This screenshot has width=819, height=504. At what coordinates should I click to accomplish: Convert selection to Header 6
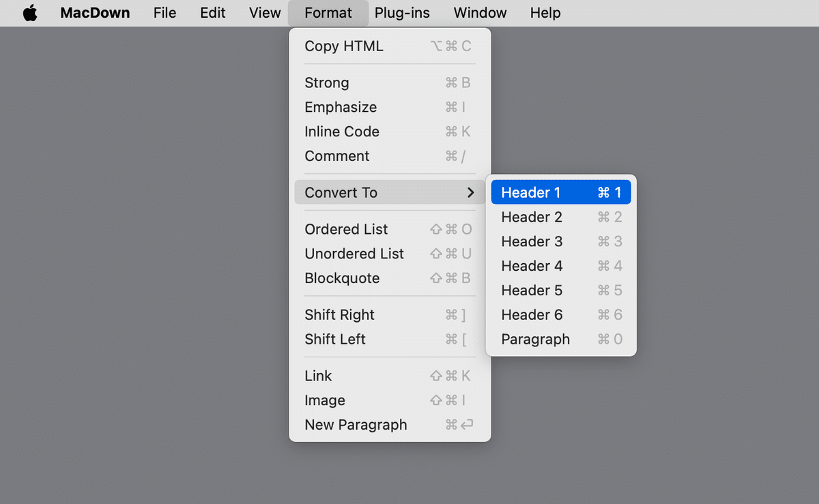561,316
